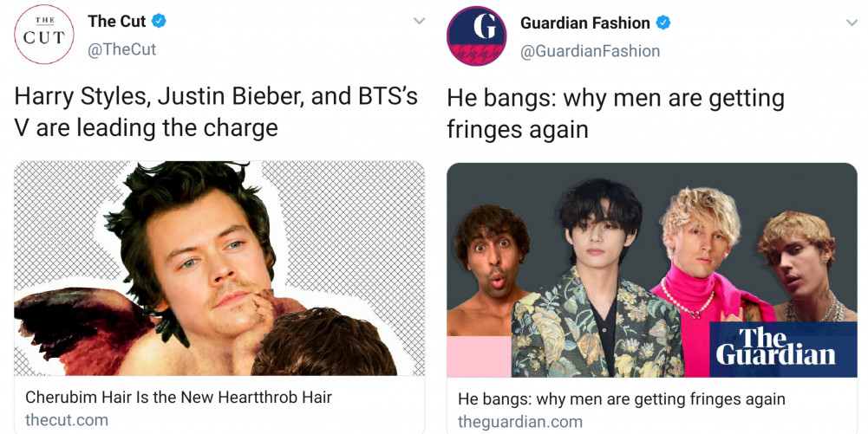
Task: Click card title He bangs: why men are getting fringes
Action: (622, 398)
